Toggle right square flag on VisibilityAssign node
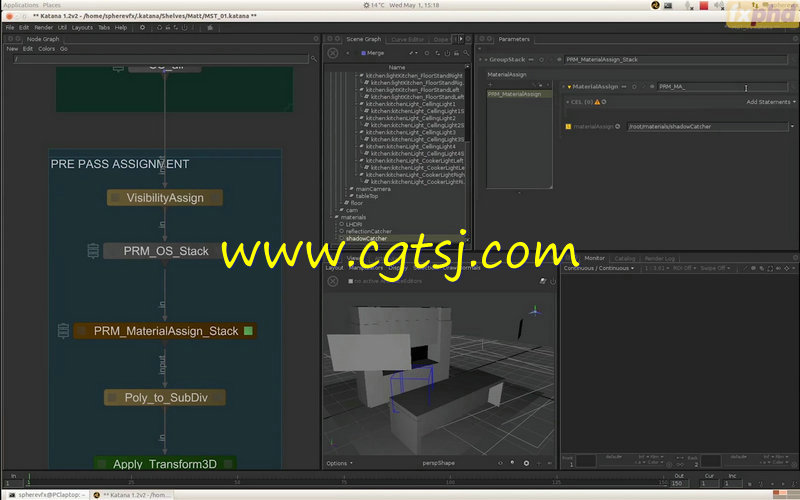The width and height of the screenshot is (800, 500). coord(214,198)
